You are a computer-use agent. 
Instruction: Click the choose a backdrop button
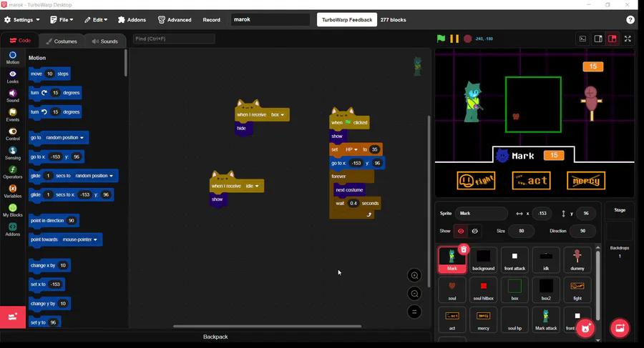tap(620, 328)
